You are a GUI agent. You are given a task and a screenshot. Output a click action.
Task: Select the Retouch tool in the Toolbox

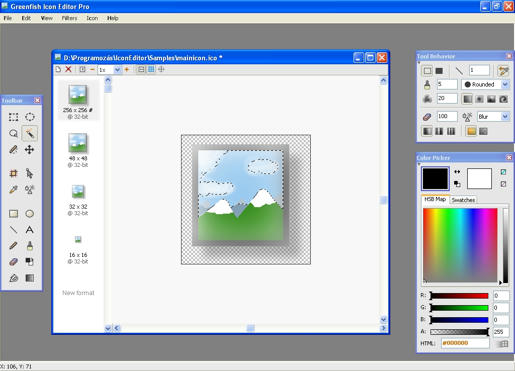[x=30, y=189]
